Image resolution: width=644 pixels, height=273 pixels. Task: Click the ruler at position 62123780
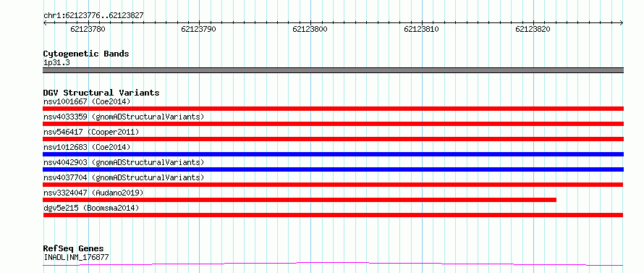point(88,29)
